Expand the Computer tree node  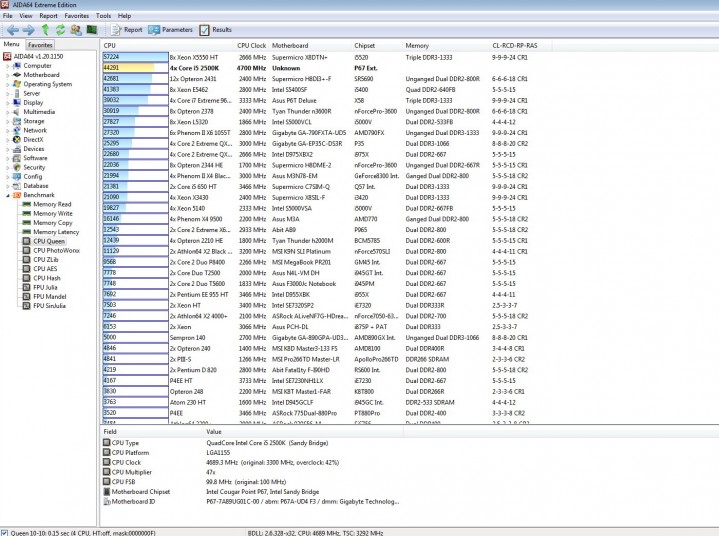pos(7,66)
